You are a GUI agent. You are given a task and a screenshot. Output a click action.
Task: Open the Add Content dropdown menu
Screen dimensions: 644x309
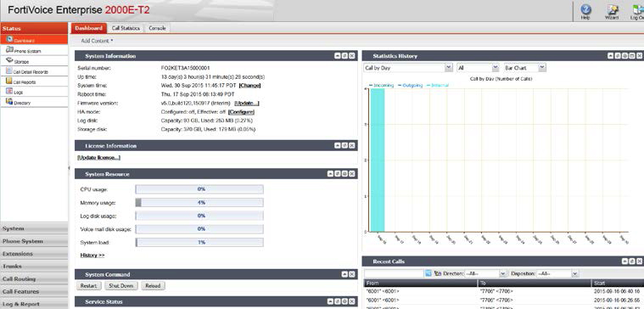click(97, 41)
